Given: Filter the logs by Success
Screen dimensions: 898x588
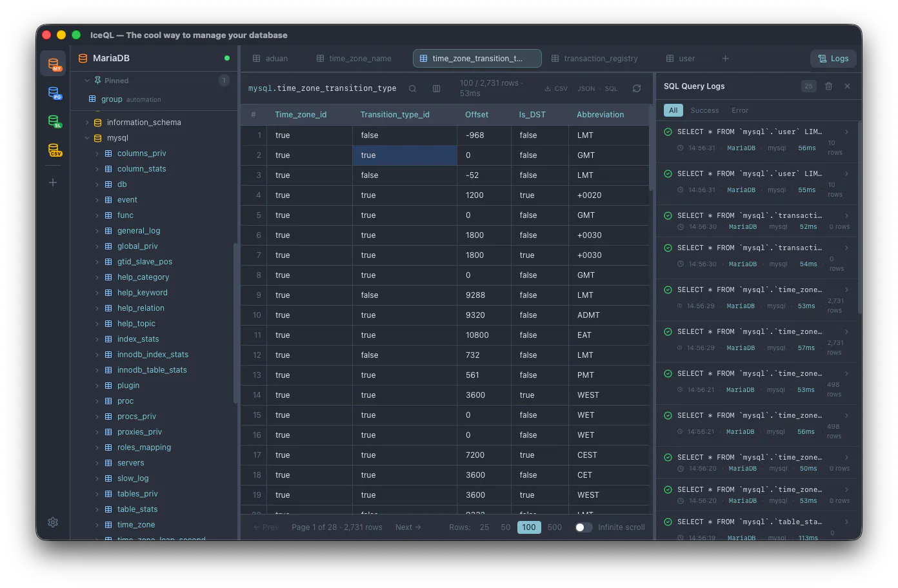Looking at the screenshot, I should pos(704,110).
